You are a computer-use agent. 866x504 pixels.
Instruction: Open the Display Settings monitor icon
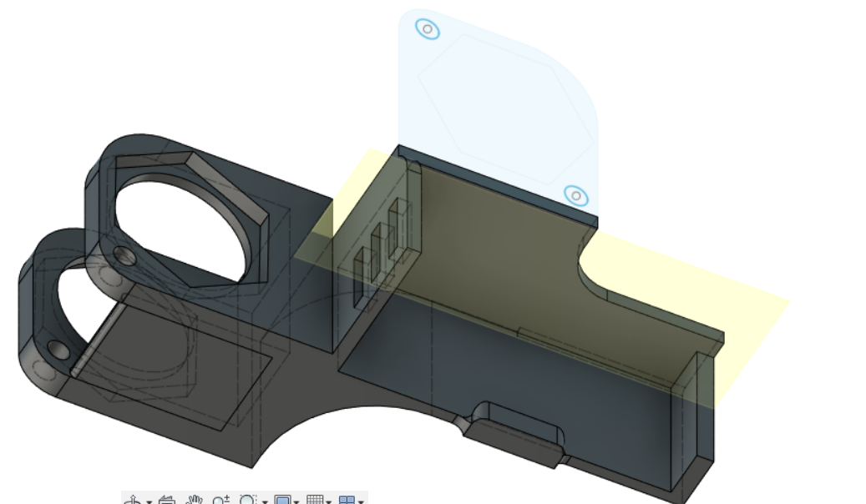282,501
